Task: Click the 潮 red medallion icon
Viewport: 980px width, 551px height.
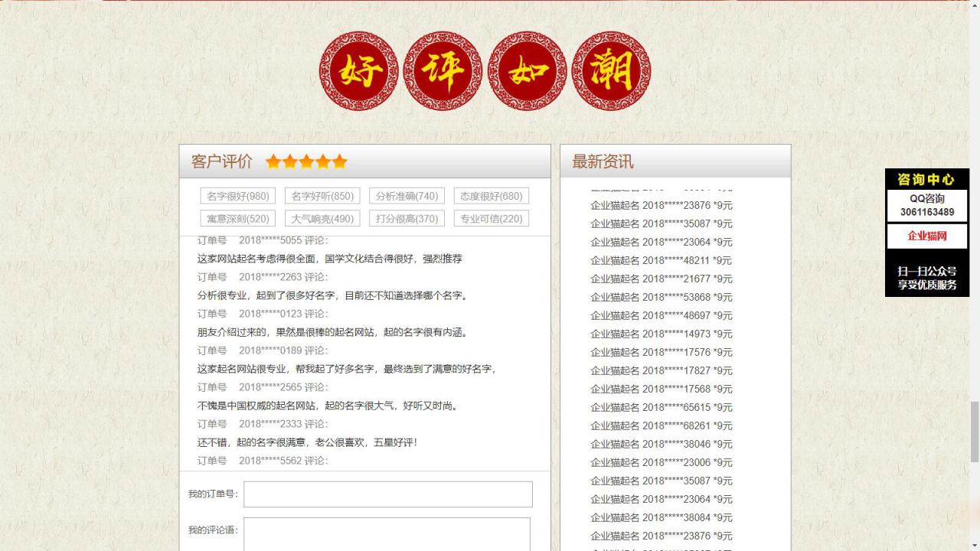Action: pos(609,70)
